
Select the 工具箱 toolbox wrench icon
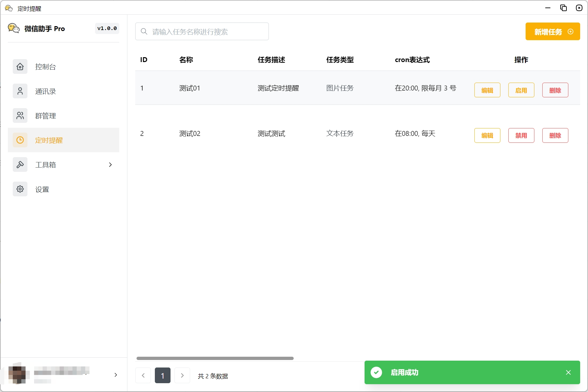[x=20, y=164]
